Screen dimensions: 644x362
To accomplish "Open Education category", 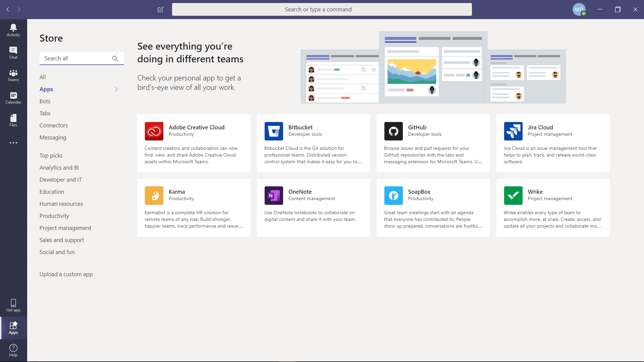I will pos(52,192).
